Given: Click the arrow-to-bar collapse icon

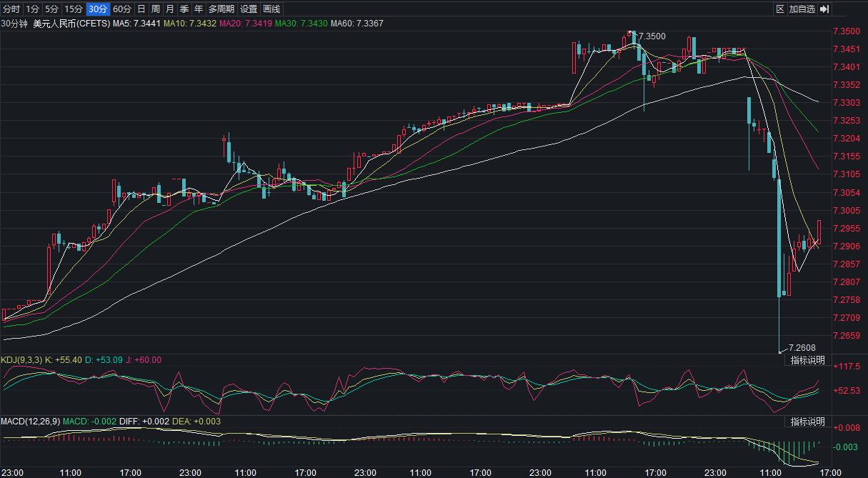Looking at the screenshot, I should point(824,9).
